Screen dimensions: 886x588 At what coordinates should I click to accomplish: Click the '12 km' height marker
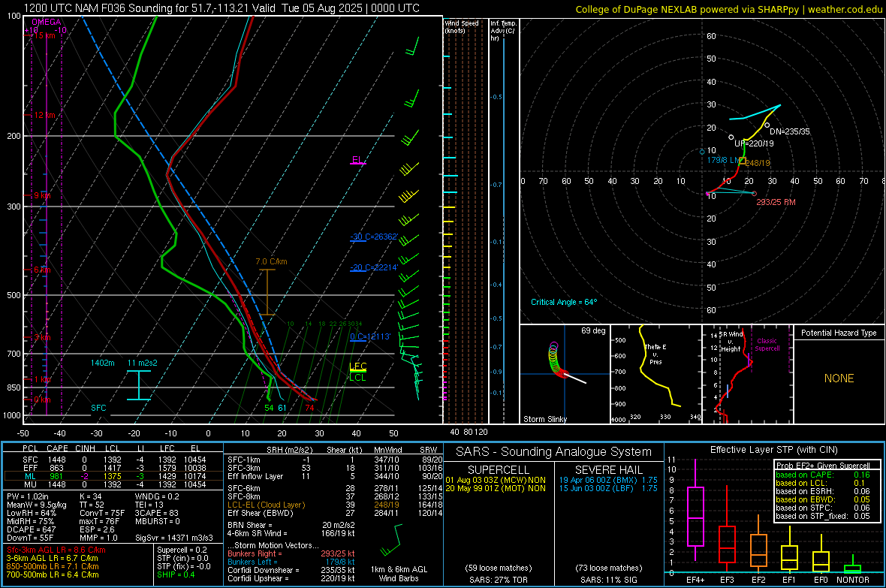[45, 115]
